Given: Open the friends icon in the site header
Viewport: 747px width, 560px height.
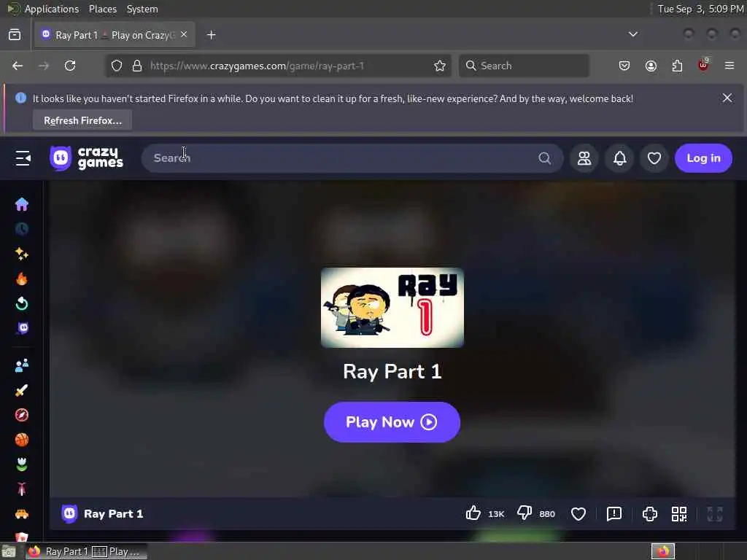Looking at the screenshot, I should 584,158.
